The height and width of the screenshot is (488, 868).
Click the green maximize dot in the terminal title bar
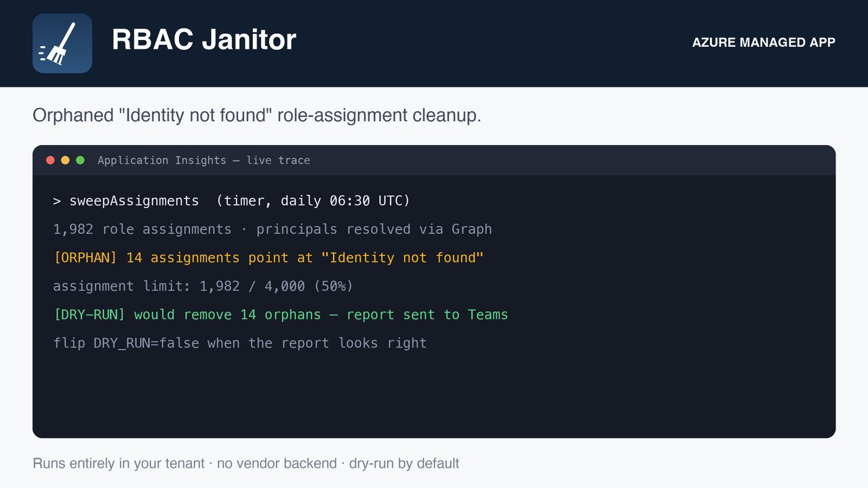[x=80, y=160]
